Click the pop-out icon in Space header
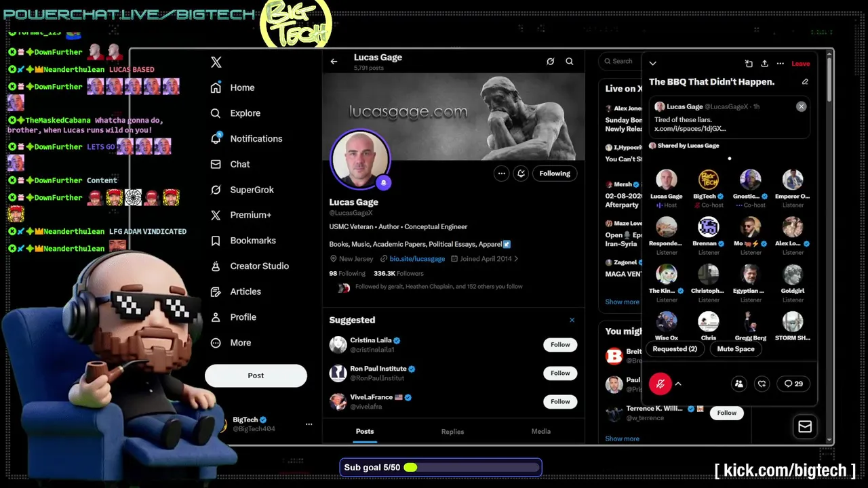Image resolution: width=868 pixels, height=488 pixels. point(749,64)
